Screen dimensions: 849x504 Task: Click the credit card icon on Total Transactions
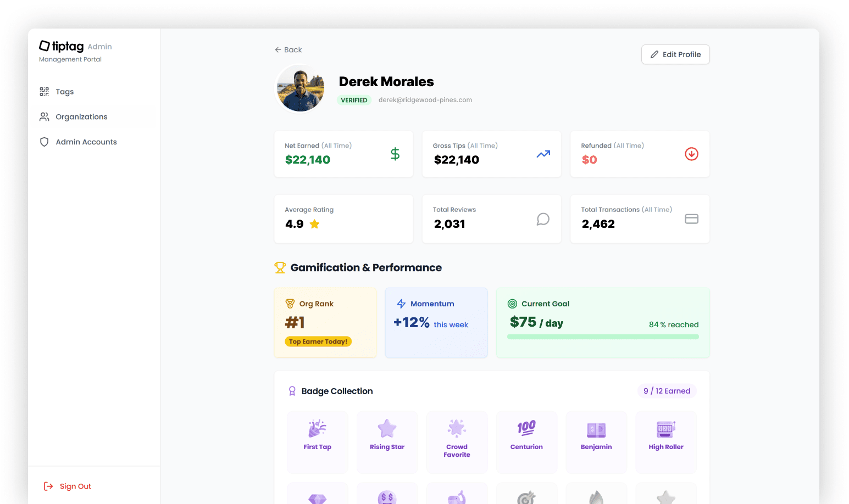[691, 219]
